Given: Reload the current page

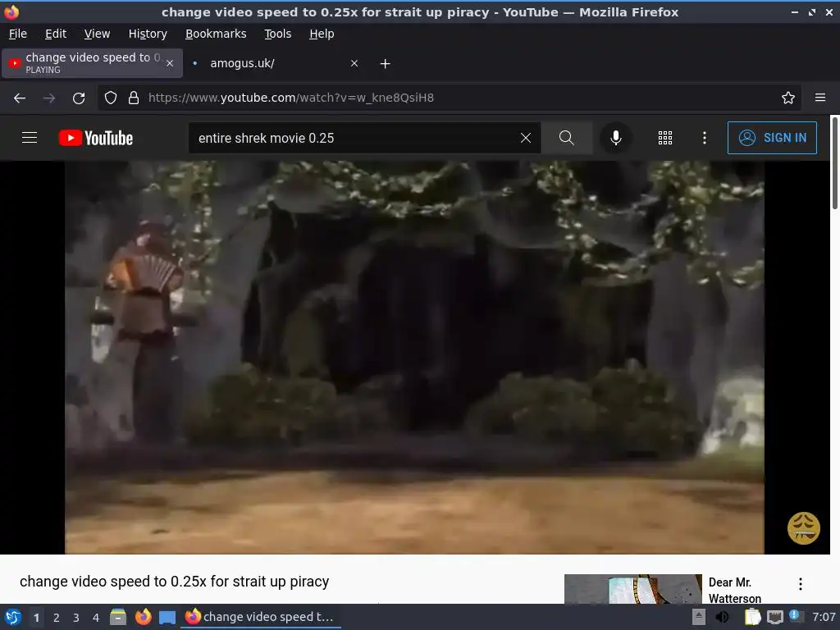Looking at the screenshot, I should (x=79, y=98).
